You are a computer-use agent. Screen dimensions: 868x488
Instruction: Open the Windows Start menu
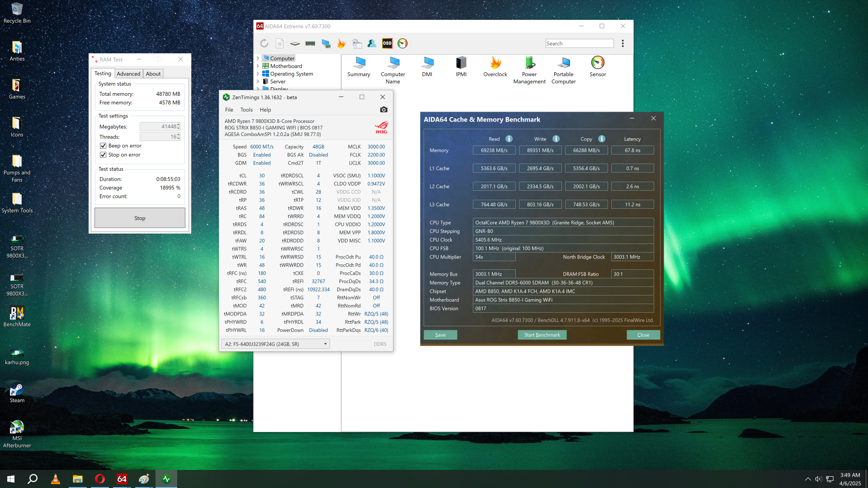(x=11, y=479)
